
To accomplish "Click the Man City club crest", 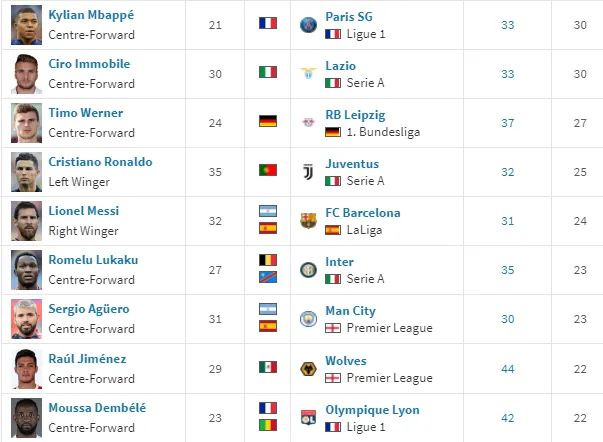I will [308, 319].
